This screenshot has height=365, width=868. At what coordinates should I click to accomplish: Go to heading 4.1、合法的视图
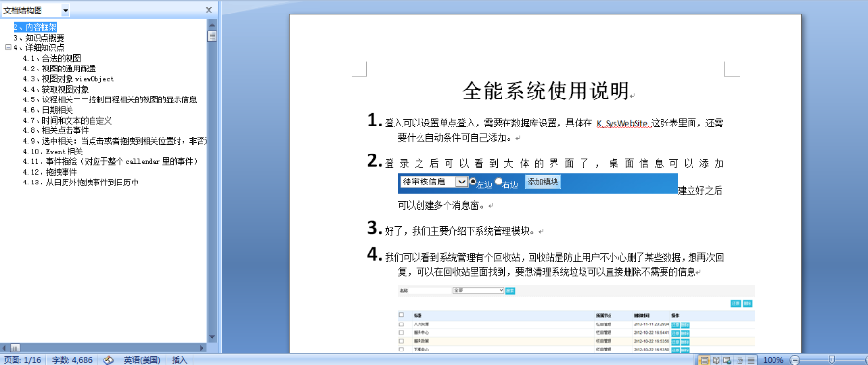click(52, 58)
